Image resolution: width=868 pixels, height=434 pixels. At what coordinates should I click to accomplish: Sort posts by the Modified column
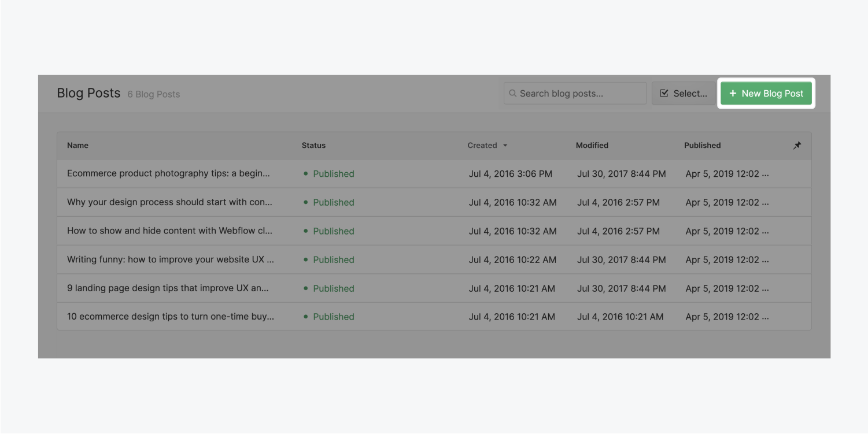pyautogui.click(x=592, y=146)
